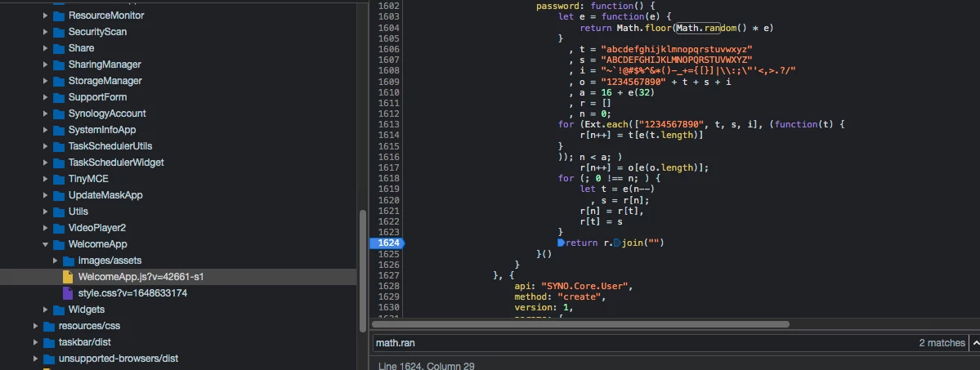The width and height of the screenshot is (980, 370).
Task: Toggle the breakpoint on line 1624
Action: coord(387,243)
